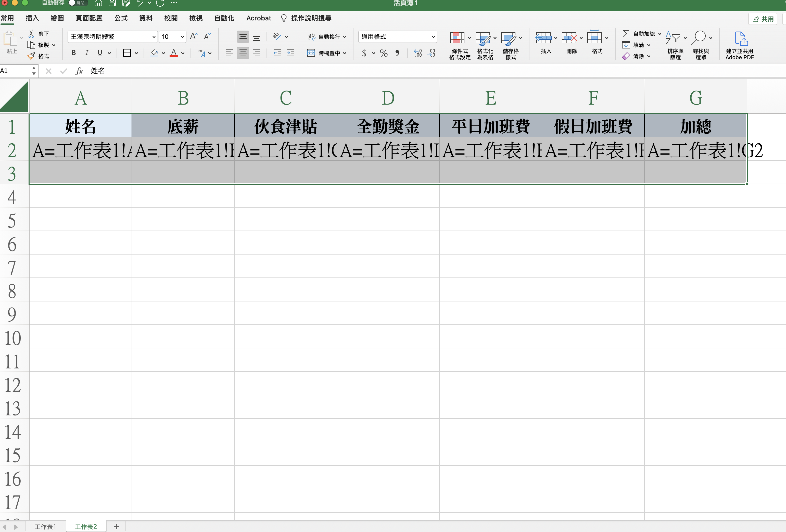The image size is (786, 532).
Task: Click the increase indent icon
Action: point(290,53)
